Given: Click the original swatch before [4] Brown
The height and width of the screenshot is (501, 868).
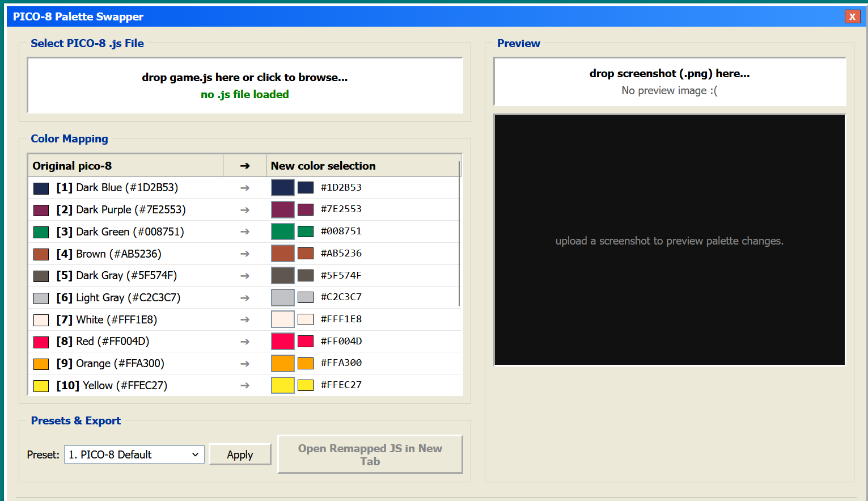Looking at the screenshot, I should [x=41, y=254].
